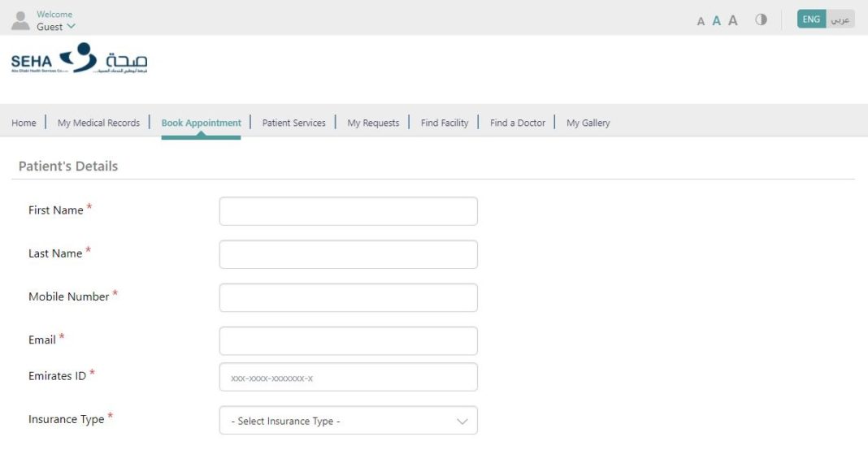Image resolution: width=868 pixels, height=454 pixels.
Task: Click the guest user avatar icon
Action: click(x=20, y=20)
